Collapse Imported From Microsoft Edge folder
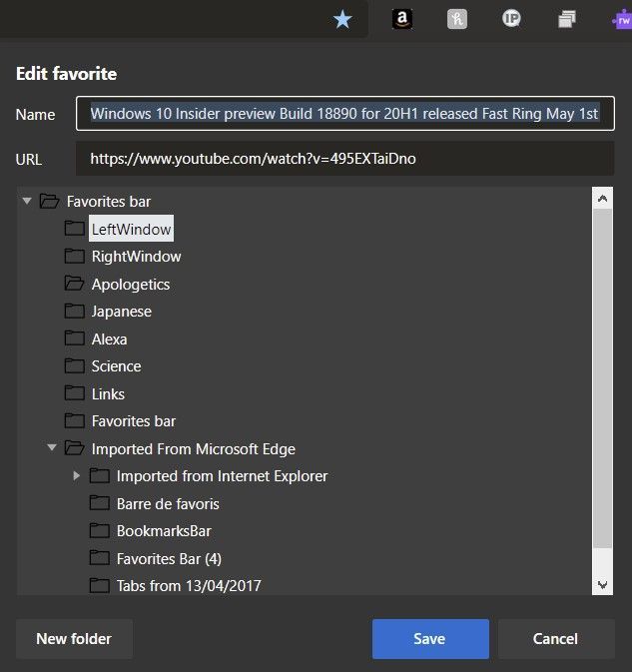632x672 pixels. coord(52,447)
